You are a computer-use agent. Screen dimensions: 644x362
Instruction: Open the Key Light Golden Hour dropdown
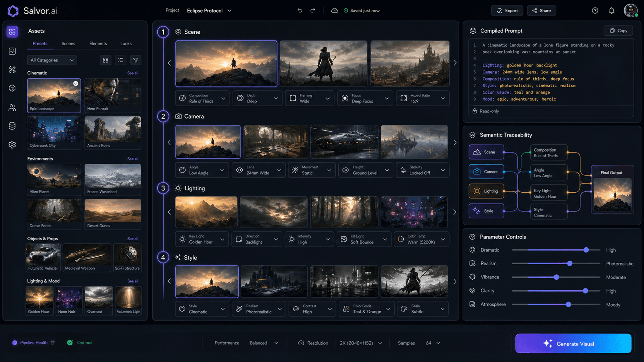coord(202,239)
